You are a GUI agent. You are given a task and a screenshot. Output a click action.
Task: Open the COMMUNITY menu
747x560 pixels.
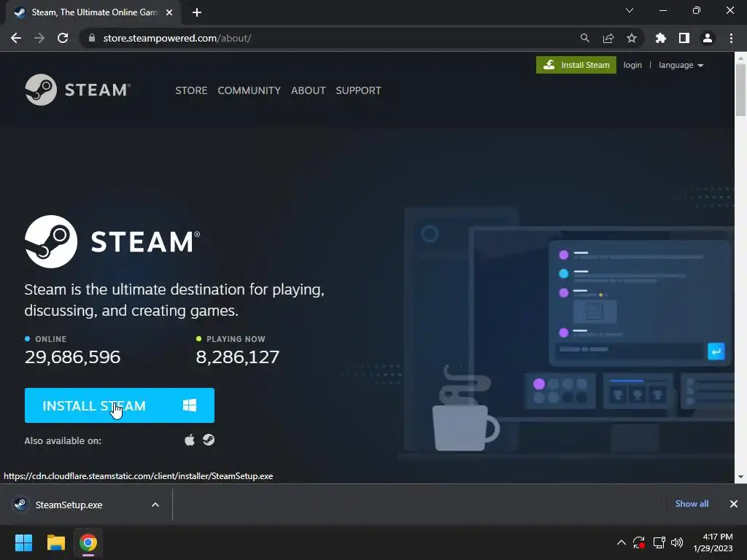point(249,90)
